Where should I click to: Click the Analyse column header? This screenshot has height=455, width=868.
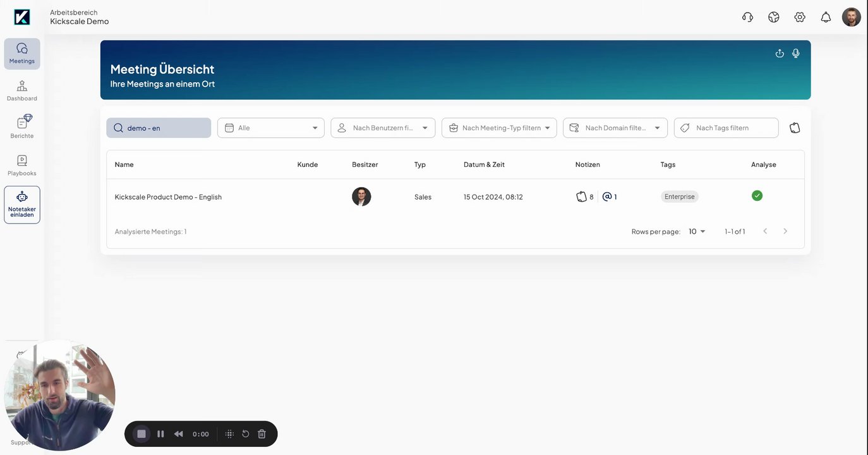(764, 164)
